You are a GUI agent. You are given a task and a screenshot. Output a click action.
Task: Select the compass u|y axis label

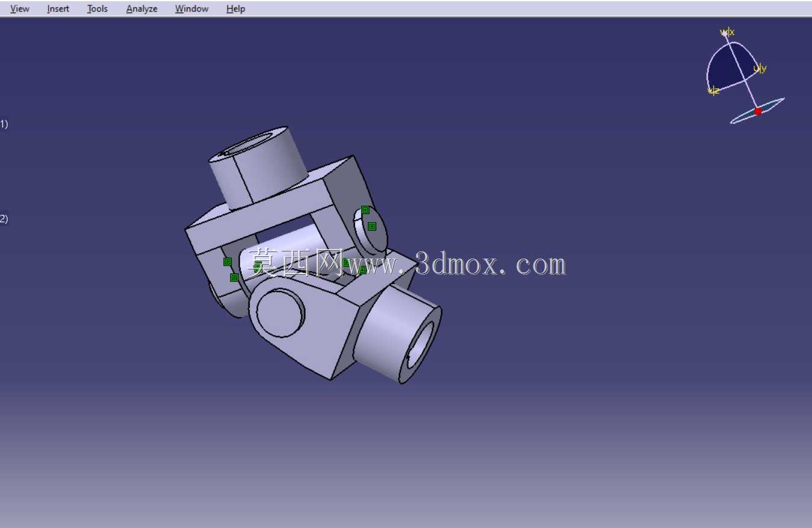tap(761, 69)
